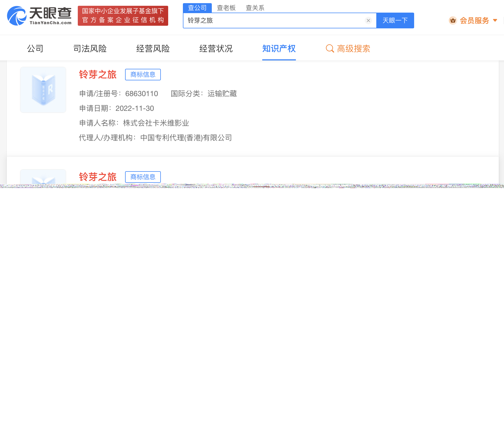Select the 查公司 search tab
504x437 pixels.
pyautogui.click(x=197, y=8)
